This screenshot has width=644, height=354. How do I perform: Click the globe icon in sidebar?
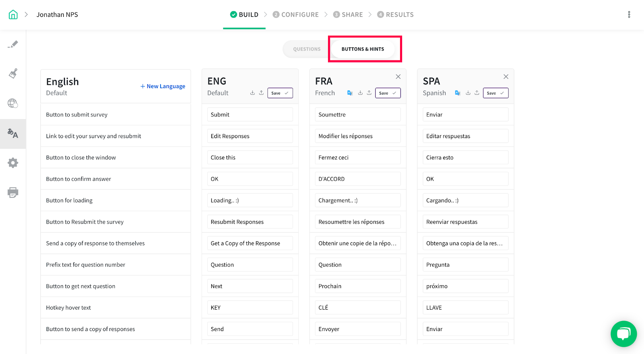[x=13, y=103]
